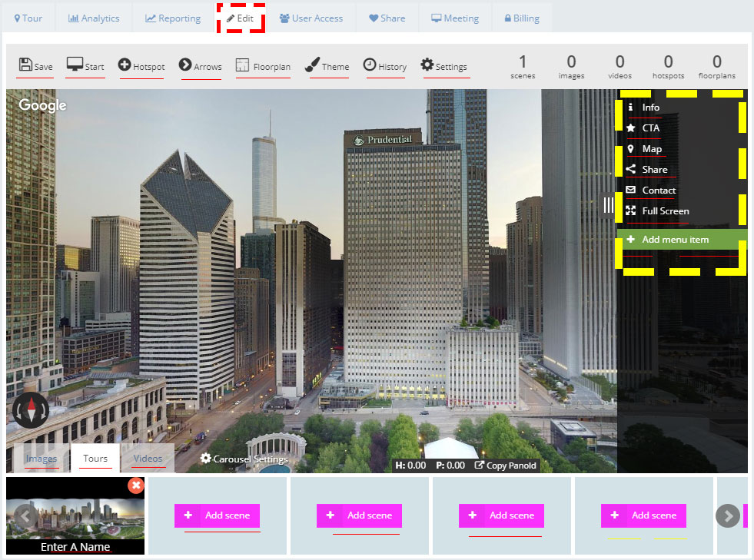The height and width of the screenshot is (560, 754).
Task: Open the History clock tool
Action: (x=385, y=65)
